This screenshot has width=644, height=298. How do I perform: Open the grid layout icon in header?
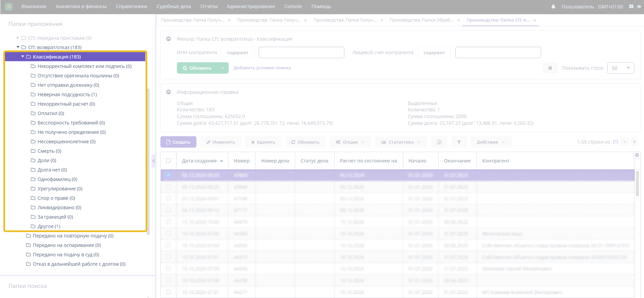click(x=631, y=6)
